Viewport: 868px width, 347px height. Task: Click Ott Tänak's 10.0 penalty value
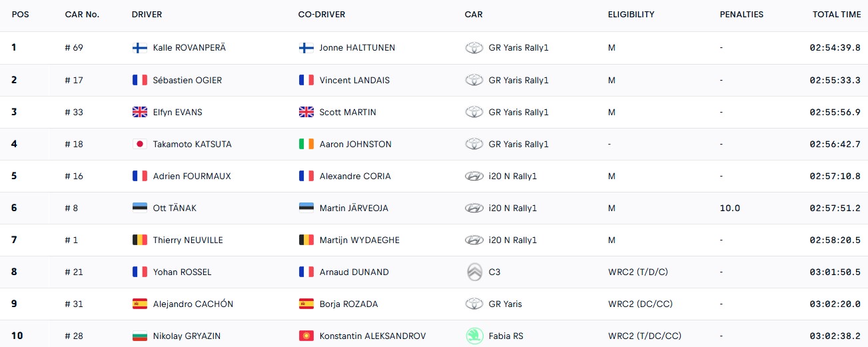(x=730, y=208)
